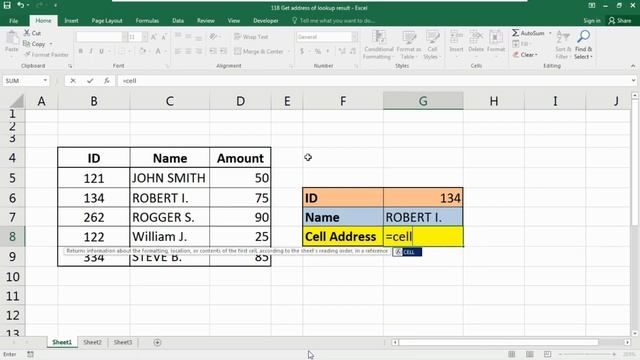
Task: Click the cell containing JOHN SMITH
Action: coord(169,178)
